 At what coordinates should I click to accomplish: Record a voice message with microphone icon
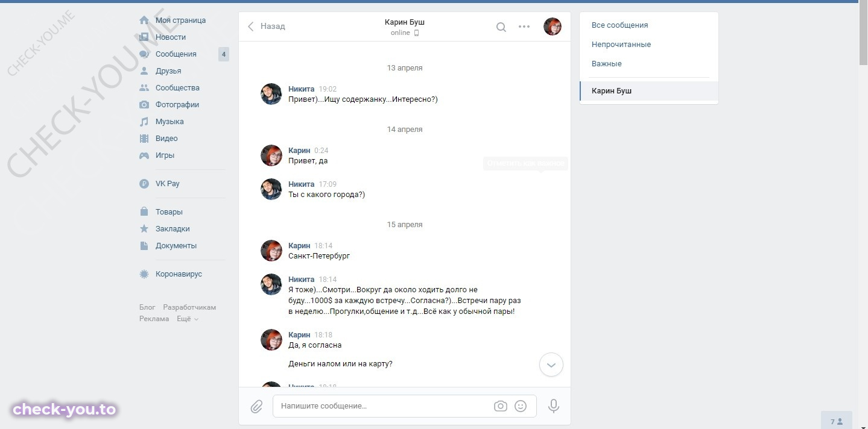[554, 406]
